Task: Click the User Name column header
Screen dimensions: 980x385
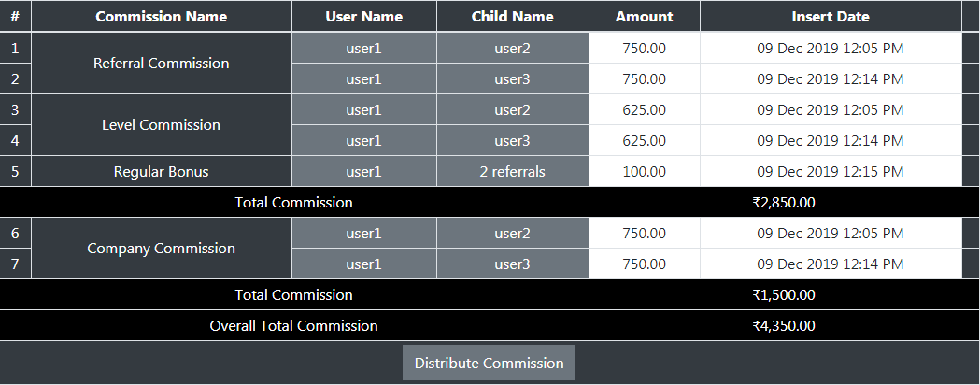Action: [x=364, y=17]
